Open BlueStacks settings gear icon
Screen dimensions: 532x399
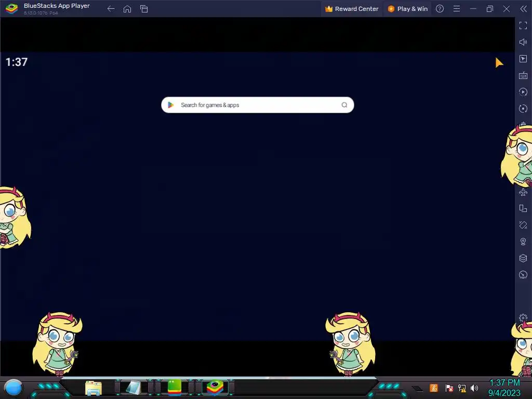(x=523, y=318)
